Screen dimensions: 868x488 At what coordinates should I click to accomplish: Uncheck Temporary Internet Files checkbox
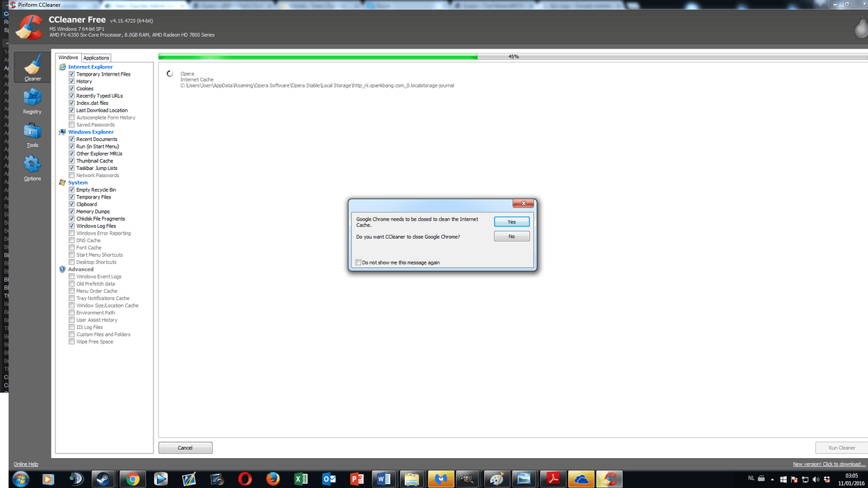point(72,74)
